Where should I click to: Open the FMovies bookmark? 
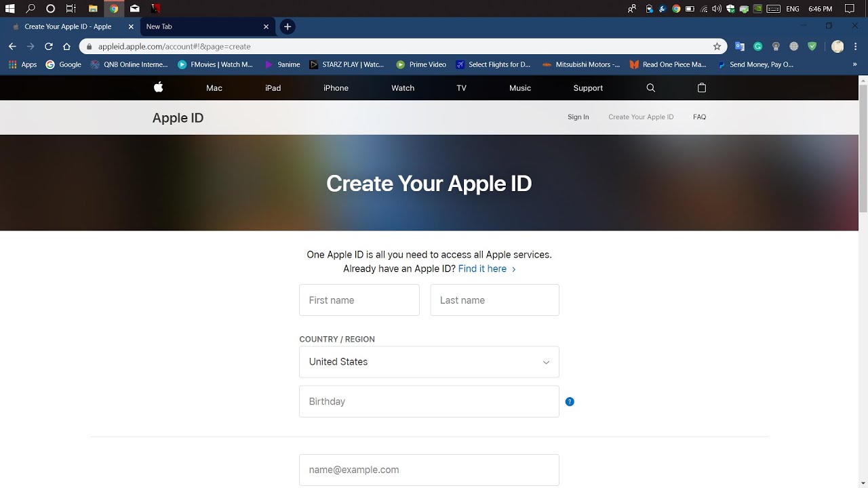pyautogui.click(x=215, y=64)
